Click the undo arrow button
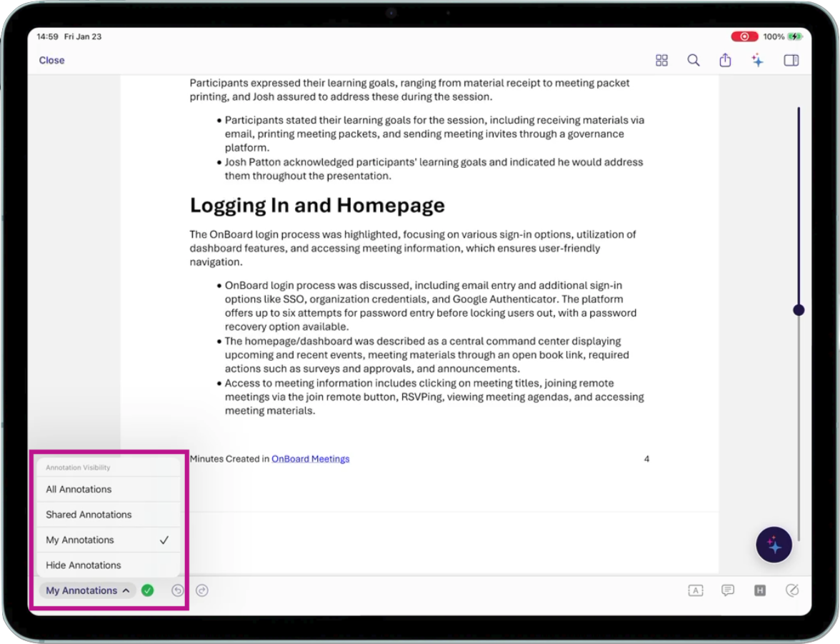The width and height of the screenshot is (840, 644). 178,590
